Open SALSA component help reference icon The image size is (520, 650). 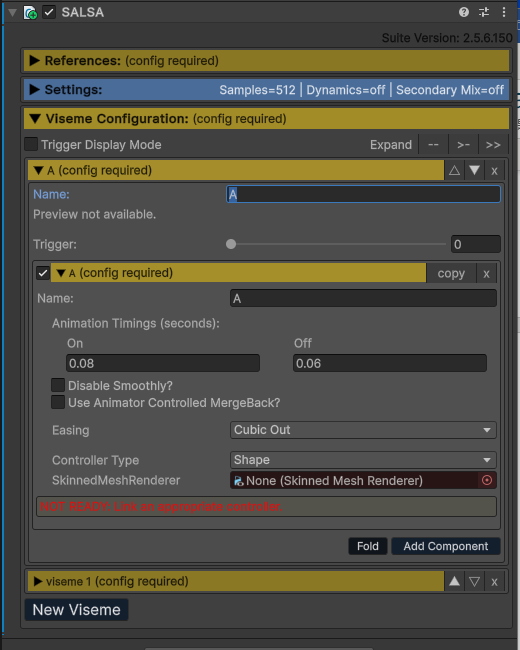(x=464, y=12)
